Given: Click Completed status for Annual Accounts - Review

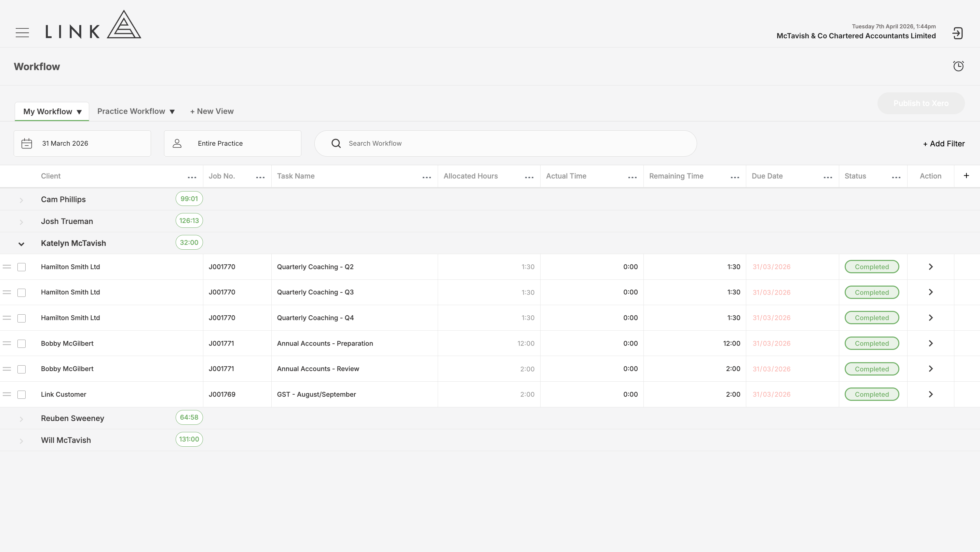Looking at the screenshot, I should pyautogui.click(x=872, y=369).
